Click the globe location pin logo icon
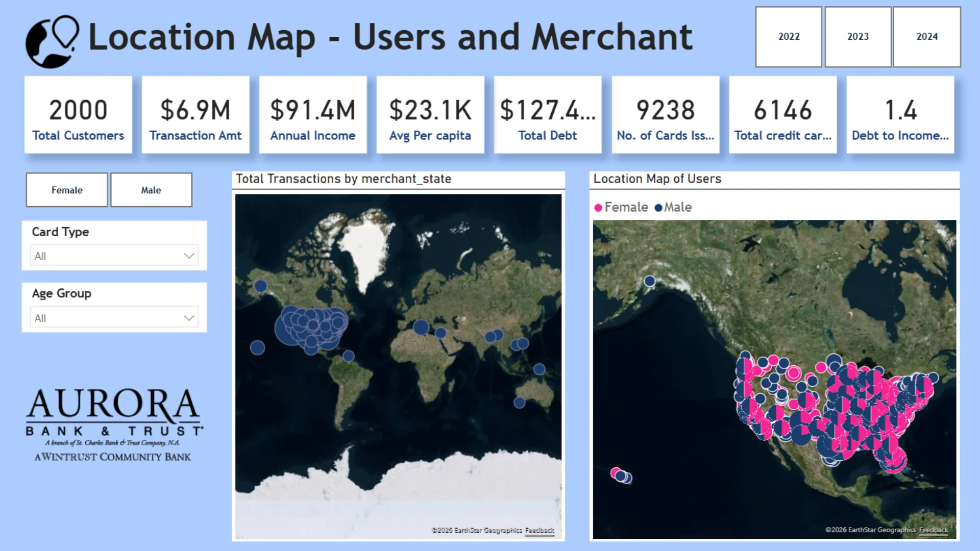The width and height of the screenshot is (980, 551). pos(53,42)
